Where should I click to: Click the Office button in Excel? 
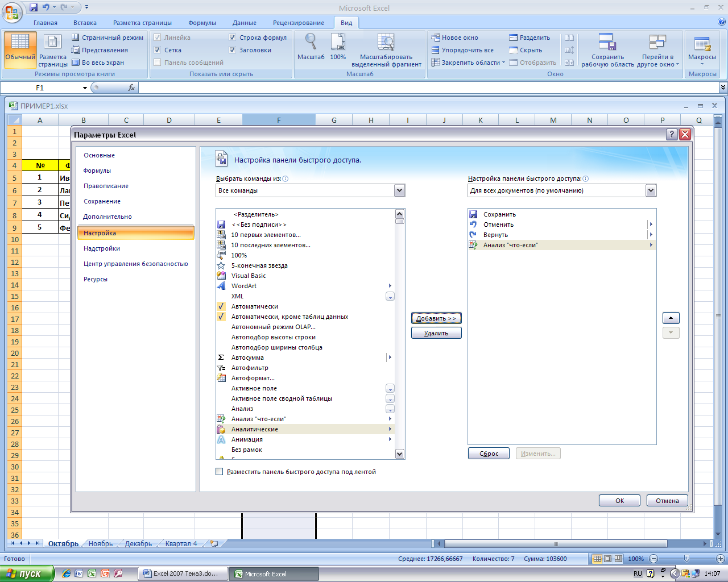pos(11,11)
